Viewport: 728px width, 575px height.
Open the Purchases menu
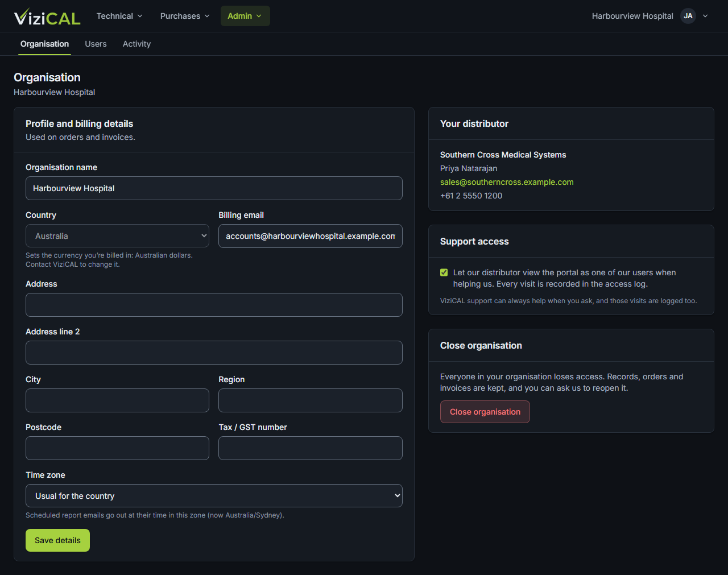(x=185, y=16)
